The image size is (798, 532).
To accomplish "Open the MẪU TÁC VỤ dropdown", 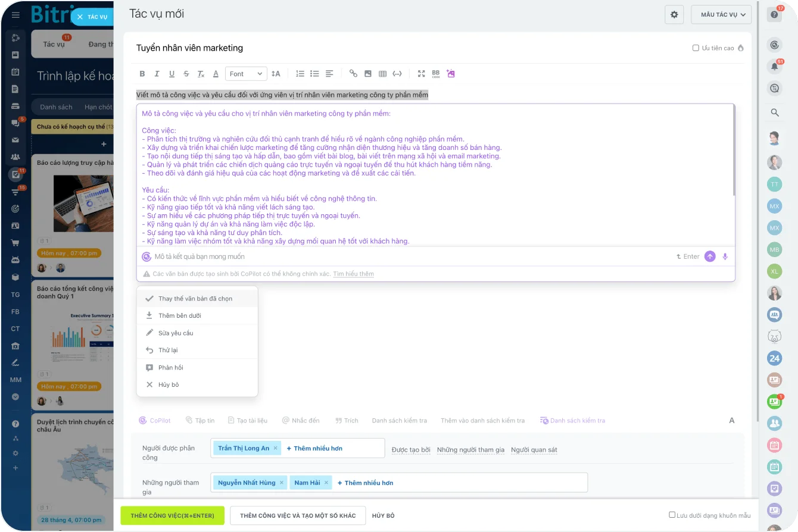I will pos(721,14).
